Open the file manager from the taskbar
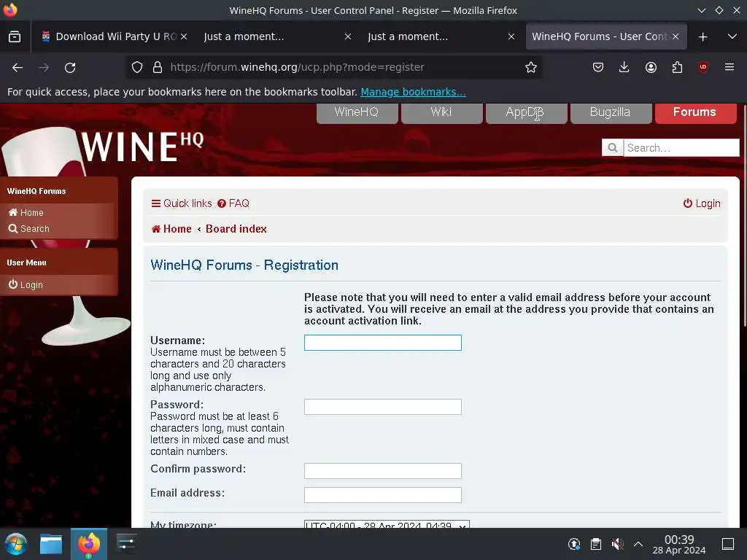Viewport: 747px width, 560px height. tap(51, 544)
